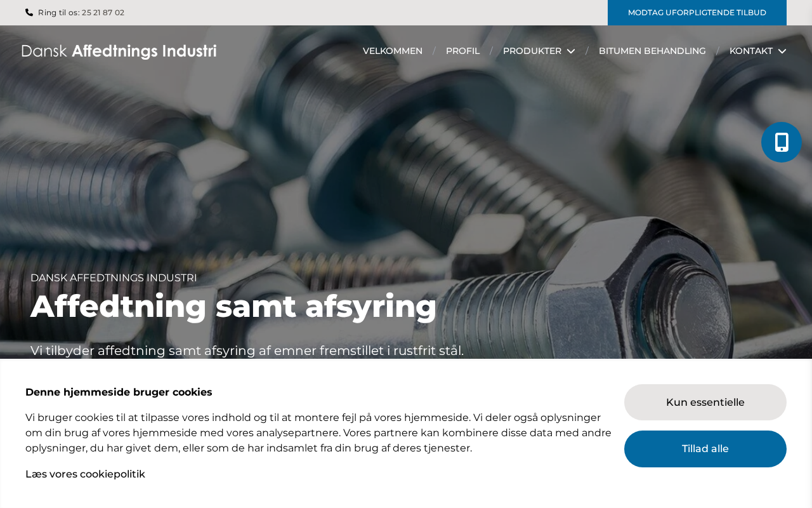Image resolution: width=812 pixels, height=508 pixels.
Task: Expand the PRODUKTER chevron arrow
Action: coord(571,51)
